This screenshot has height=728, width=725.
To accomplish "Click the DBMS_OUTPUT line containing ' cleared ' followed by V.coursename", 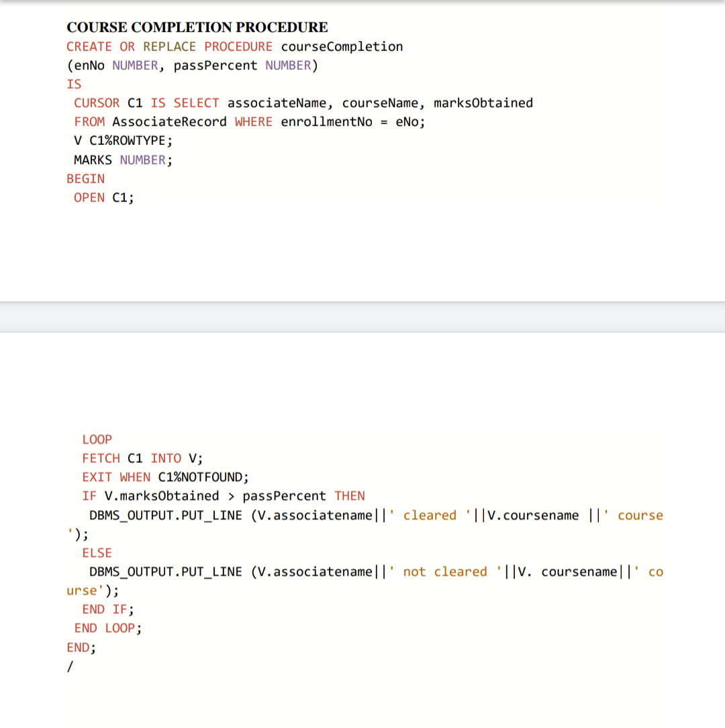I will coord(376,515).
